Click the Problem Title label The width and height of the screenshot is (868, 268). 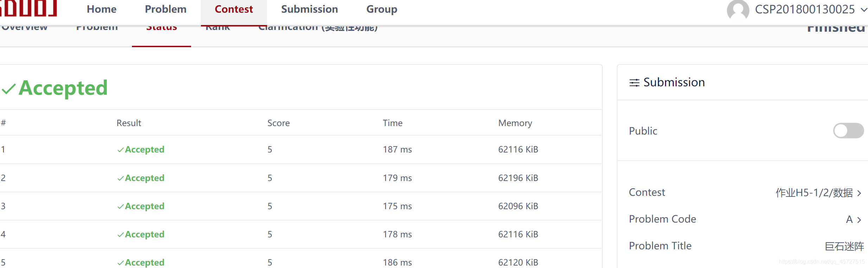[x=660, y=246]
